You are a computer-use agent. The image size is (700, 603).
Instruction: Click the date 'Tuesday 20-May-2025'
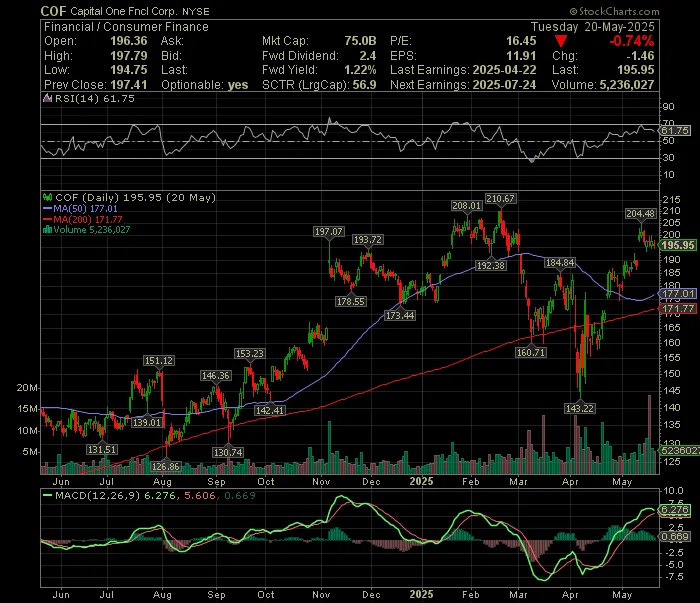[x=593, y=27]
